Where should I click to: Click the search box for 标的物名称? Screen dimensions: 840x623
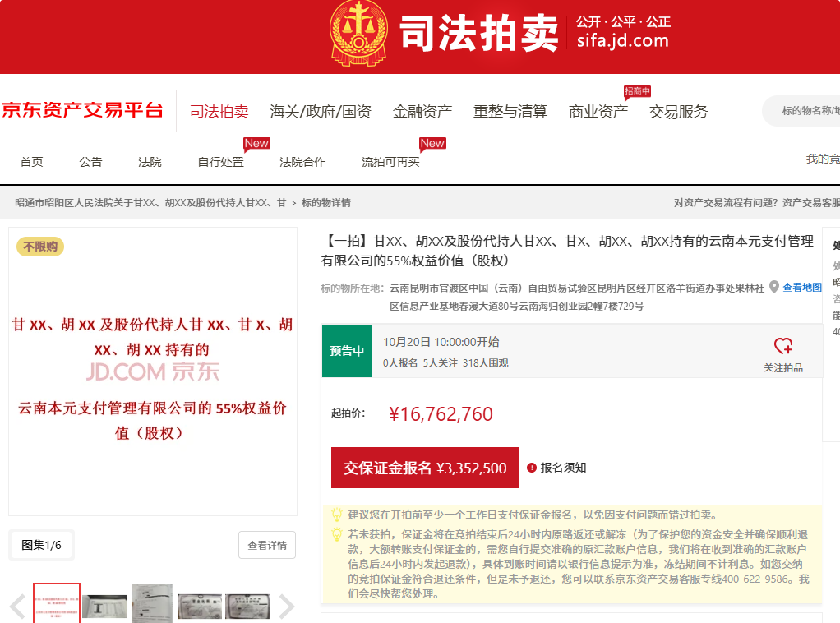point(801,111)
